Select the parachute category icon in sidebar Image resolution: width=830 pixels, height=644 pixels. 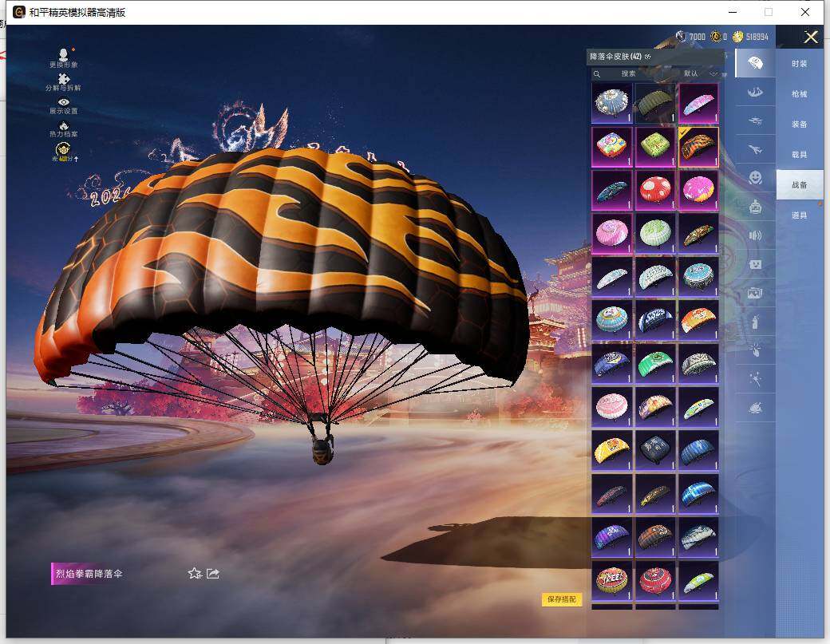tap(754, 62)
